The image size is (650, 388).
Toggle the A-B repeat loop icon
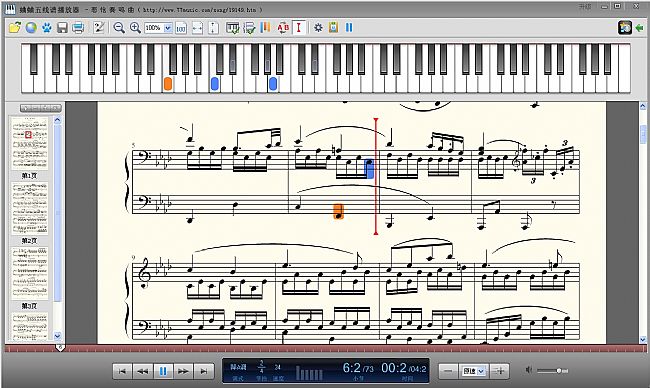pyautogui.click(x=283, y=28)
